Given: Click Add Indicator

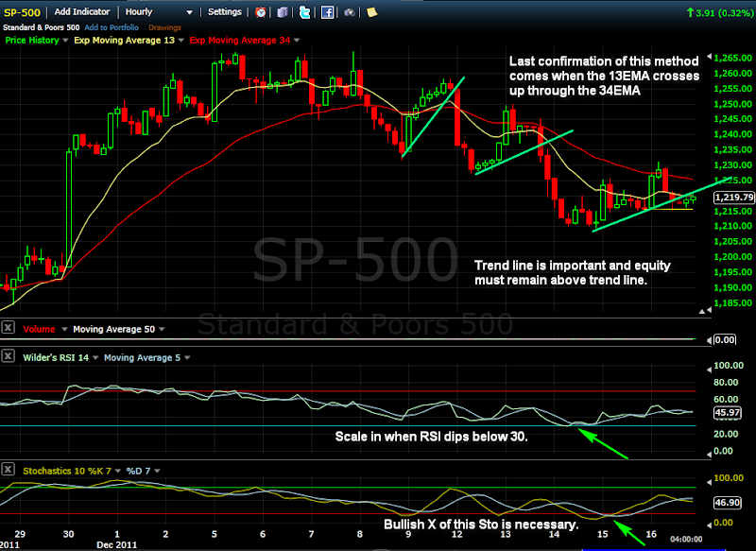Looking at the screenshot, I should click(82, 12).
